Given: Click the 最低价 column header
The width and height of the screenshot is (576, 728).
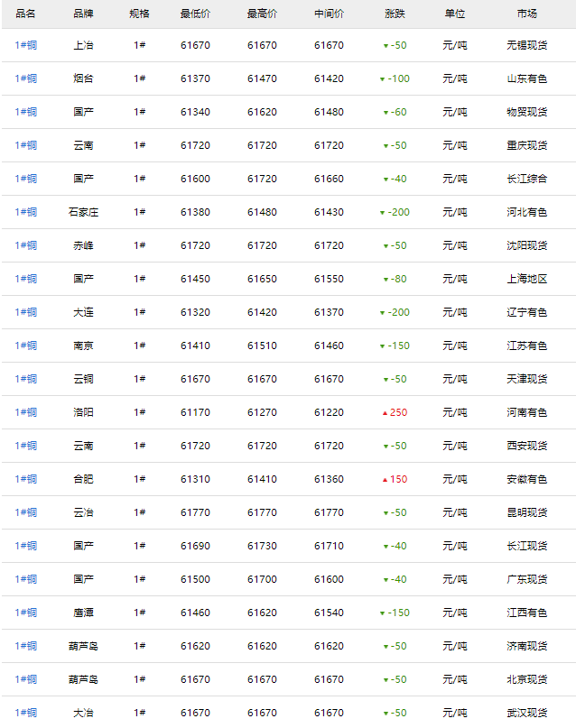Looking at the screenshot, I should (x=195, y=14).
